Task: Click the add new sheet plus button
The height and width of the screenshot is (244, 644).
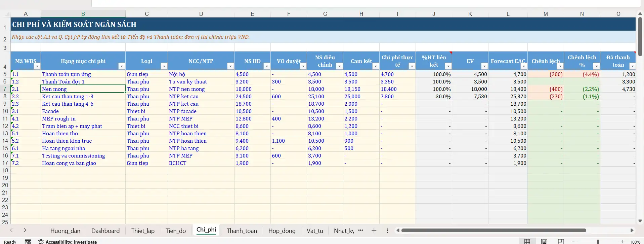Action: (374, 231)
